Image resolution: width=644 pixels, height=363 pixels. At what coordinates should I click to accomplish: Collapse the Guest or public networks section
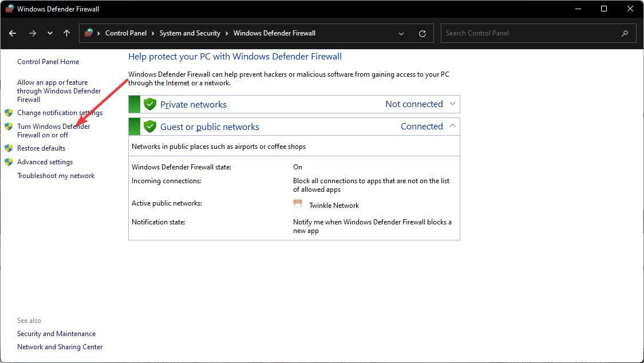(x=453, y=126)
